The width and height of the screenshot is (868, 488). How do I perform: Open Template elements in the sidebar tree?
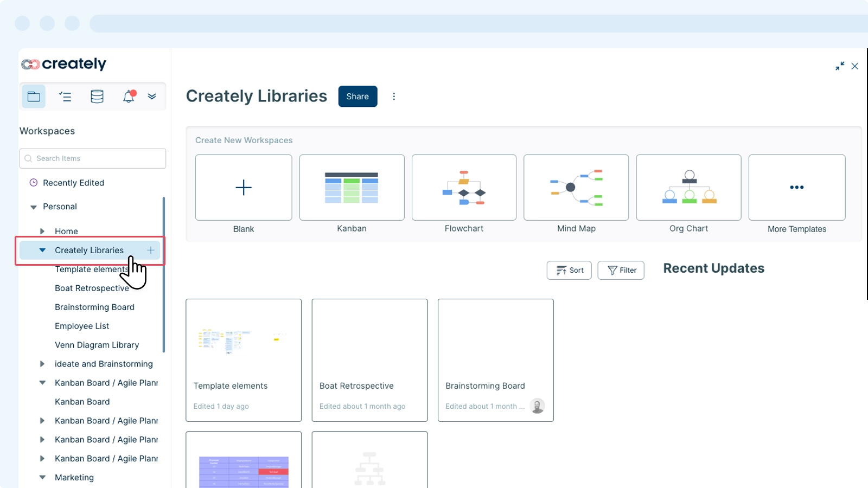tap(91, 269)
